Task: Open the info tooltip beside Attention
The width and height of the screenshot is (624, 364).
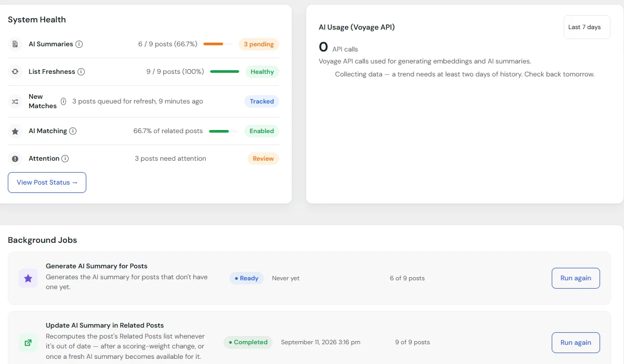Action: point(65,159)
